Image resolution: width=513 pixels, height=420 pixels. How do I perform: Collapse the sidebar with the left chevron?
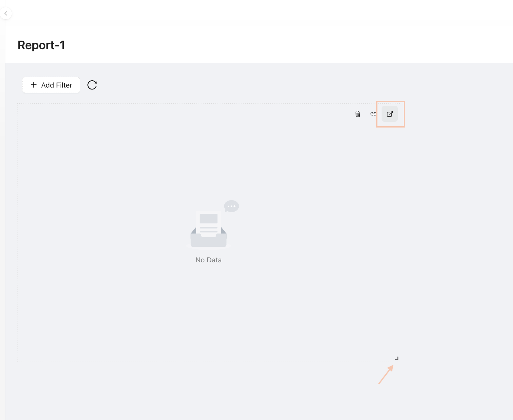(6, 13)
